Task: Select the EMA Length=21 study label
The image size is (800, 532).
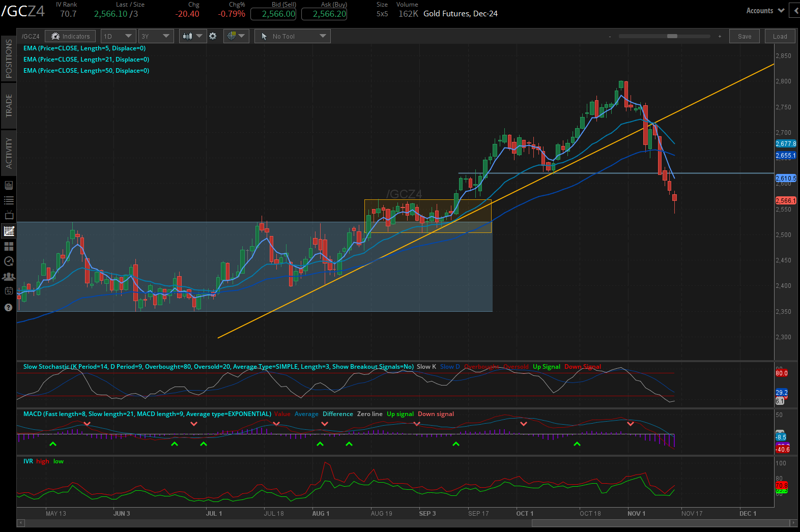Action: pos(86,60)
